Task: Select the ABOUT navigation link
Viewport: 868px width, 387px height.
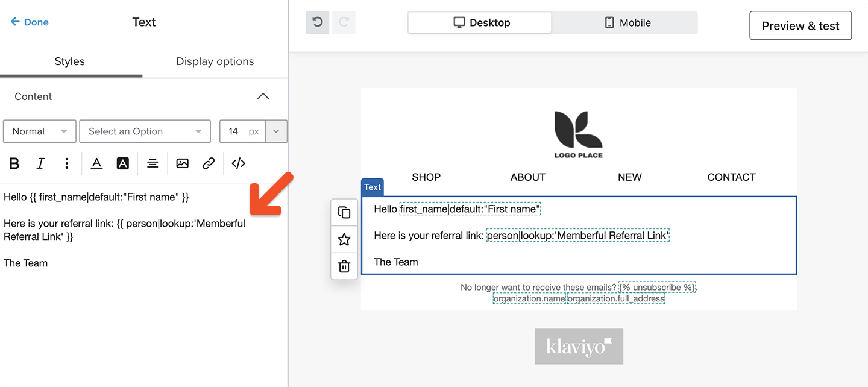Action: click(x=528, y=177)
